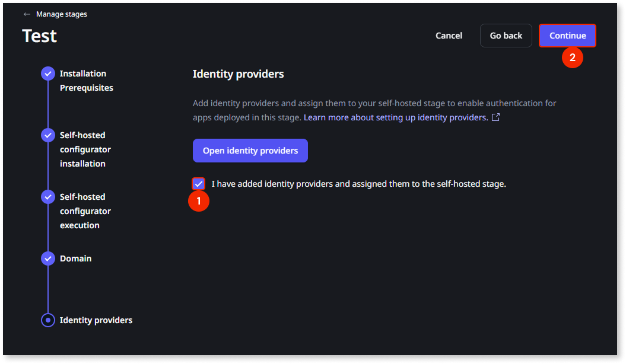This screenshot has height=364, width=626.
Task: Click the Go back button
Action: click(x=506, y=36)
